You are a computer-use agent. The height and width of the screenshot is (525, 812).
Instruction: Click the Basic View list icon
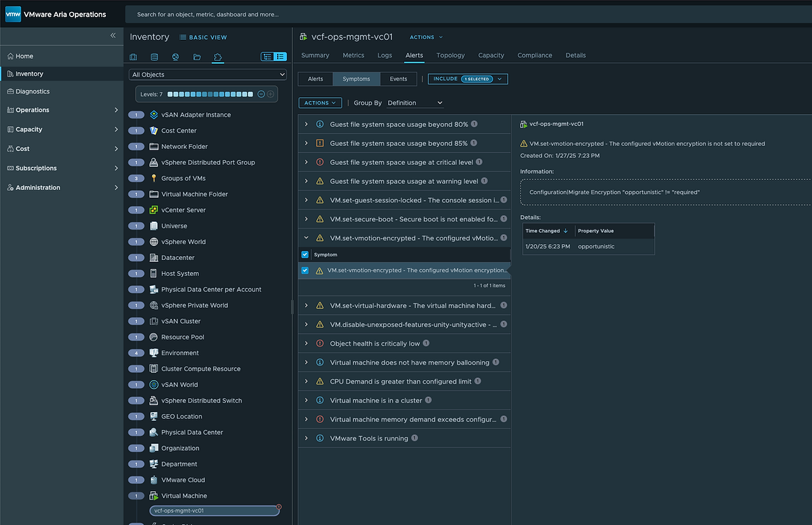pos(183,37)
